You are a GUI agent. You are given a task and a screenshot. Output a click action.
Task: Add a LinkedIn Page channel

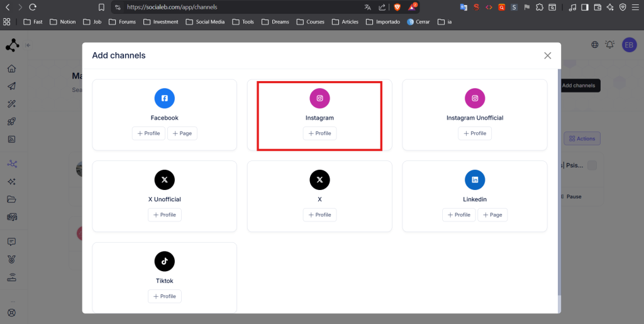pos(492,215)
